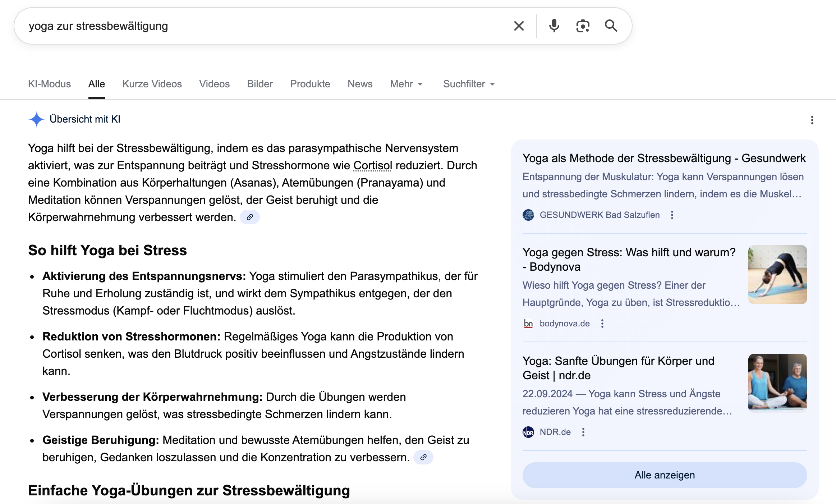Open the three-dot menu for Übersicht mit KI
836x504 pixels.
point(812,120)
